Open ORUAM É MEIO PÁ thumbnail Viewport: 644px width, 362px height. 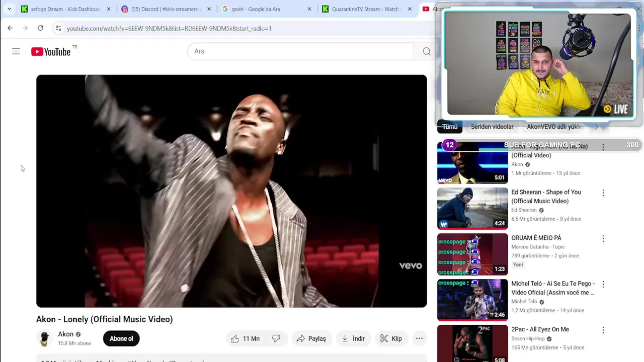472,254
